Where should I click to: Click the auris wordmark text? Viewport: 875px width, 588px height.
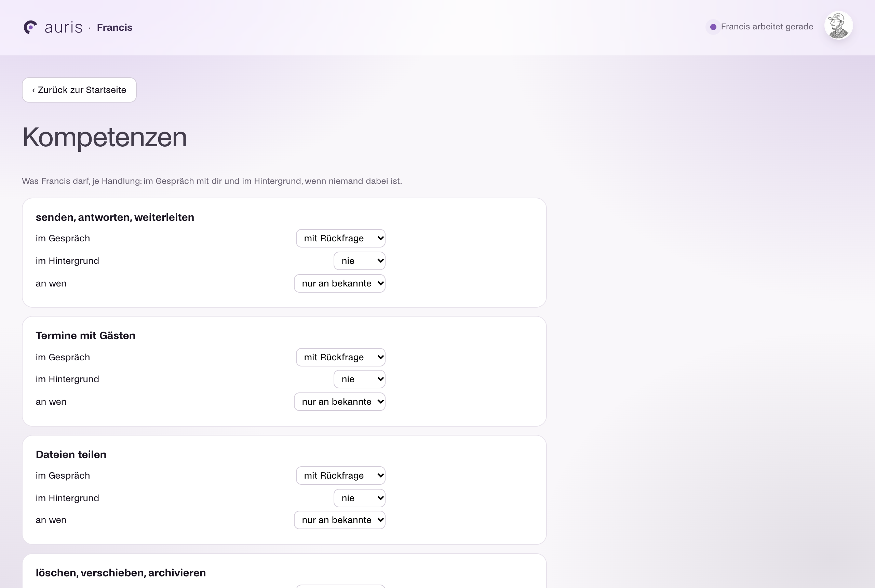[63, 27]
